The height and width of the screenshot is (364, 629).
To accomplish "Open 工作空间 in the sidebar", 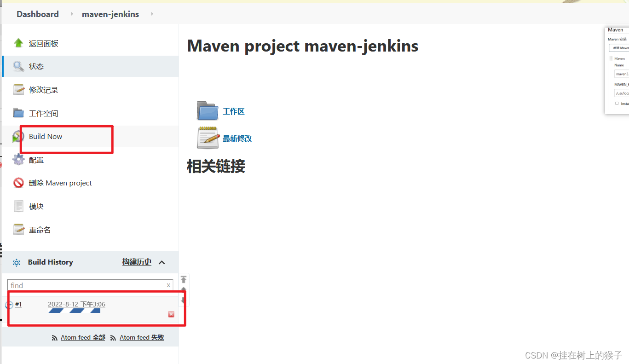I will [x=44, y=113].
